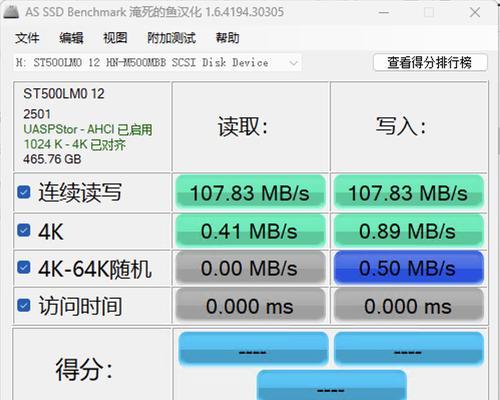Open the 帮助 menu
This screenshot has width=500, height=400.
[x=227, y=38]
